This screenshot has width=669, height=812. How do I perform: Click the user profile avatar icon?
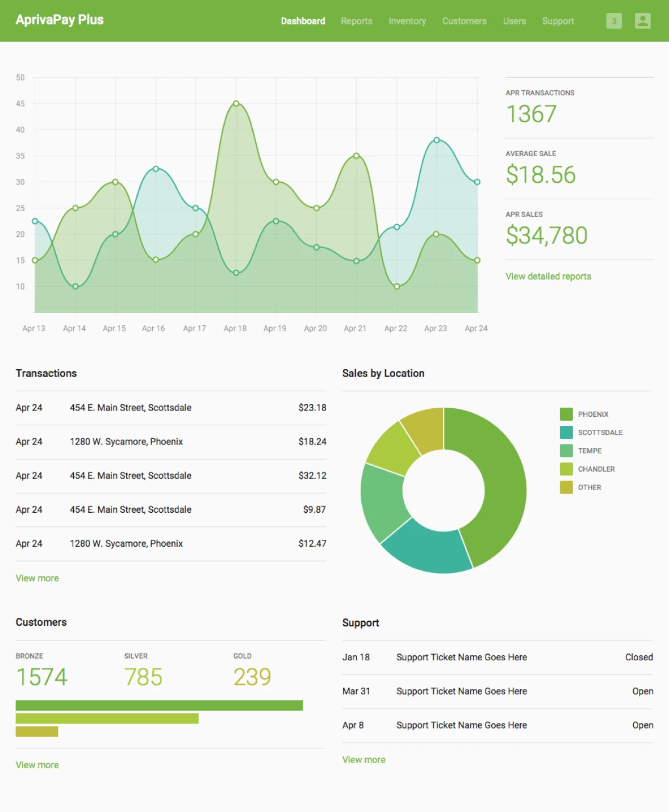pyautogui.click(x=642, y=21)
